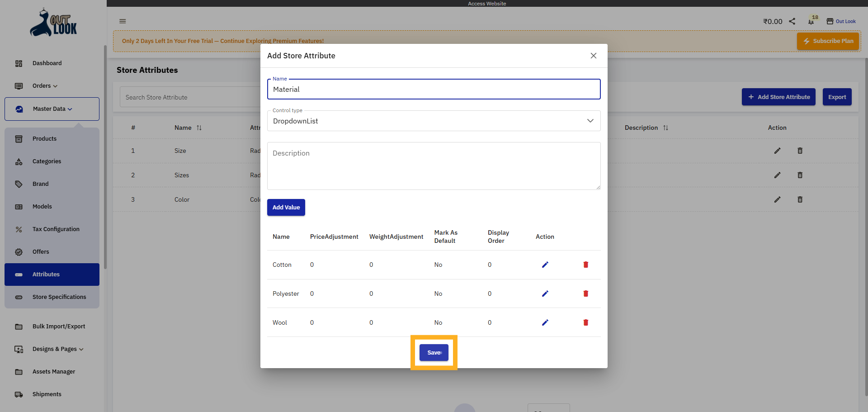
Task: Navigate to Dashboard from sidebar
Action: coord(47,63)
